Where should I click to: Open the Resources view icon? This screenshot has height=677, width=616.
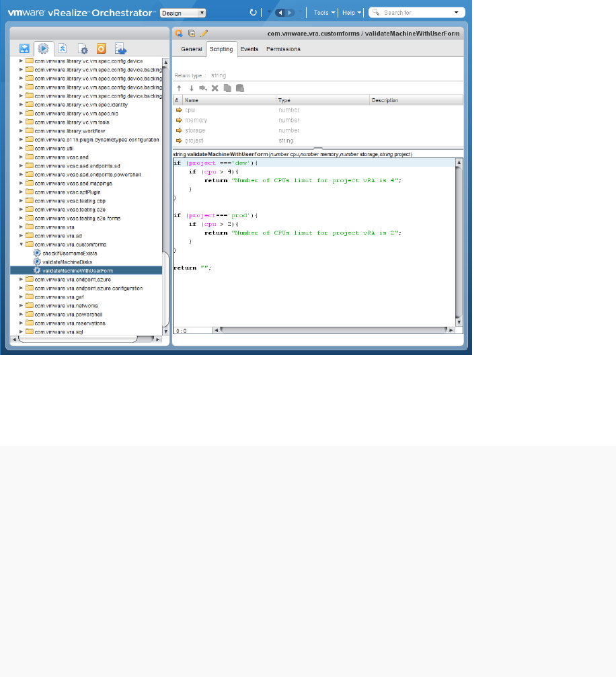pyautogui.click(x=63, y=48)
